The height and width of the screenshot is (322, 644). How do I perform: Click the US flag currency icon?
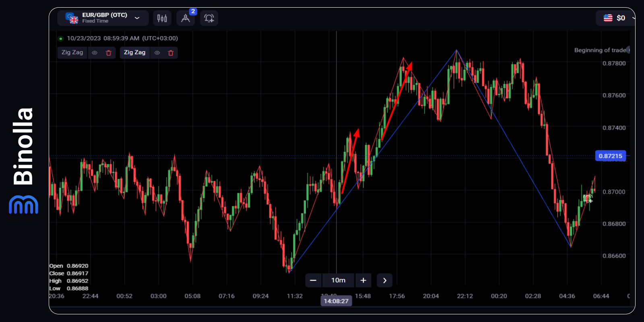pyautogui.click(x=608, y=18)
